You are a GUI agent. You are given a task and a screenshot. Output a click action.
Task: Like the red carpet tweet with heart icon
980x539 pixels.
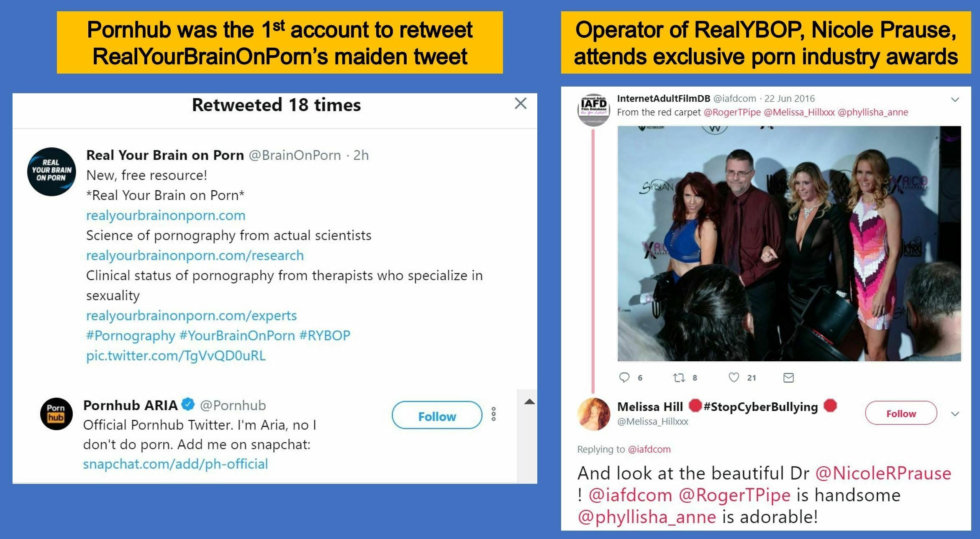click(x=734, y=378)
